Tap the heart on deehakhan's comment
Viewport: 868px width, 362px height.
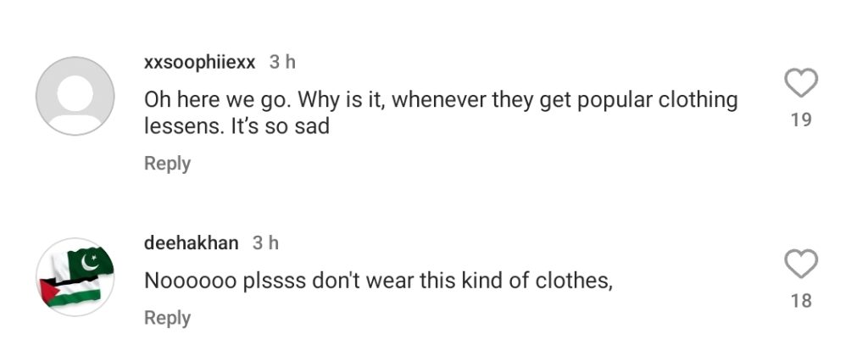[x=800, y=265]
